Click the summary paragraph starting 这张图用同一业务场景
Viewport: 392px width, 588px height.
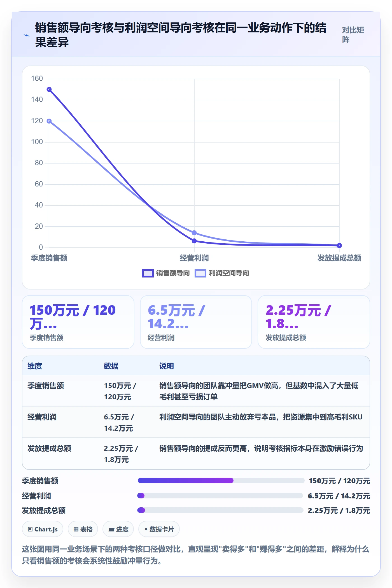tap(196, 555)
